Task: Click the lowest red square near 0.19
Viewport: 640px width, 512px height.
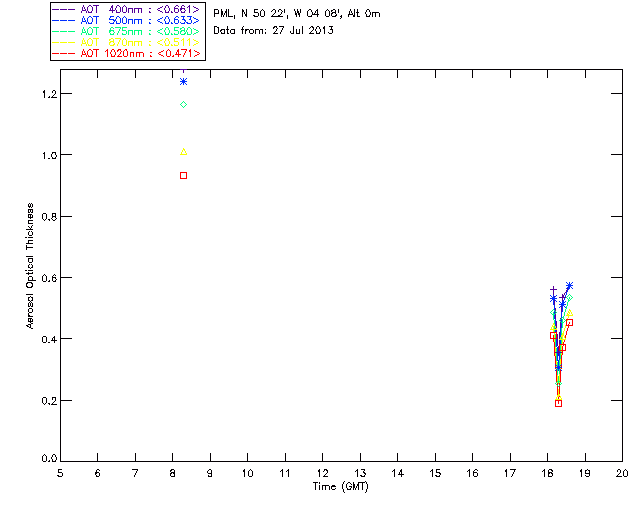Action: click(x=558, y=403)
